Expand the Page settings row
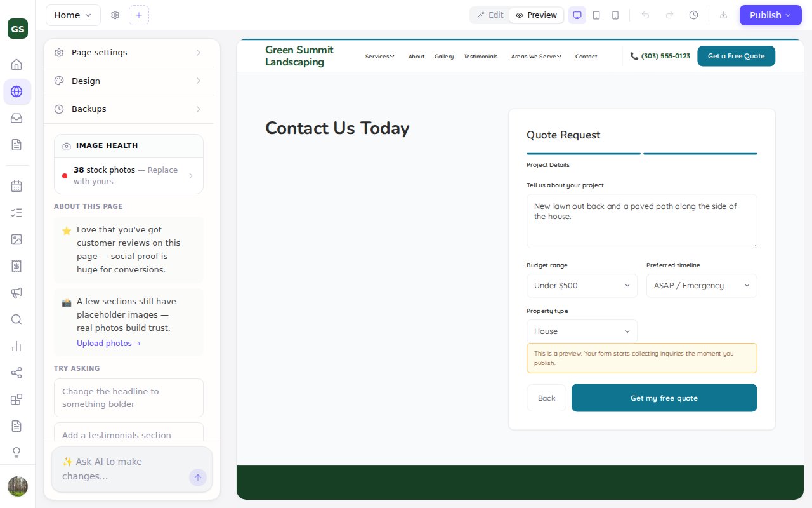 [x=129, y=53]
